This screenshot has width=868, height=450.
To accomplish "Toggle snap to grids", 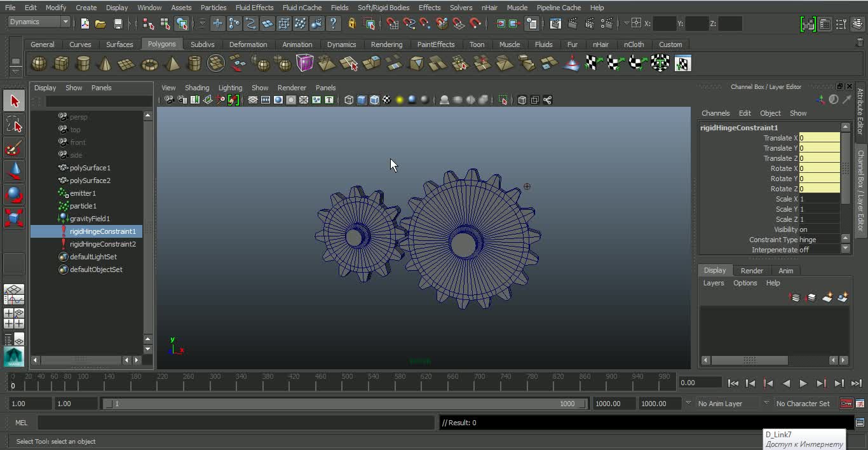I will (x=393, y=24).
